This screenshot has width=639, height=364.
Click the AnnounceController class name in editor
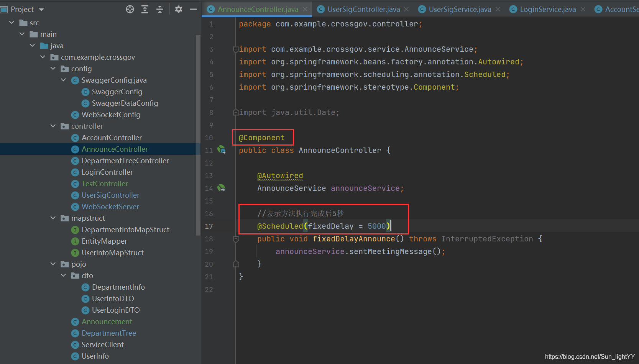tap(340, 150)
